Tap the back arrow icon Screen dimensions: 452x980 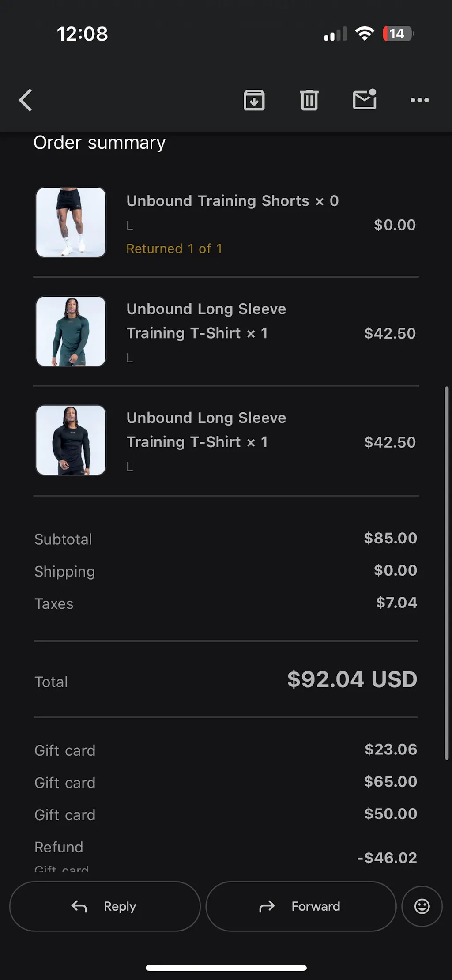click(26, 100)
